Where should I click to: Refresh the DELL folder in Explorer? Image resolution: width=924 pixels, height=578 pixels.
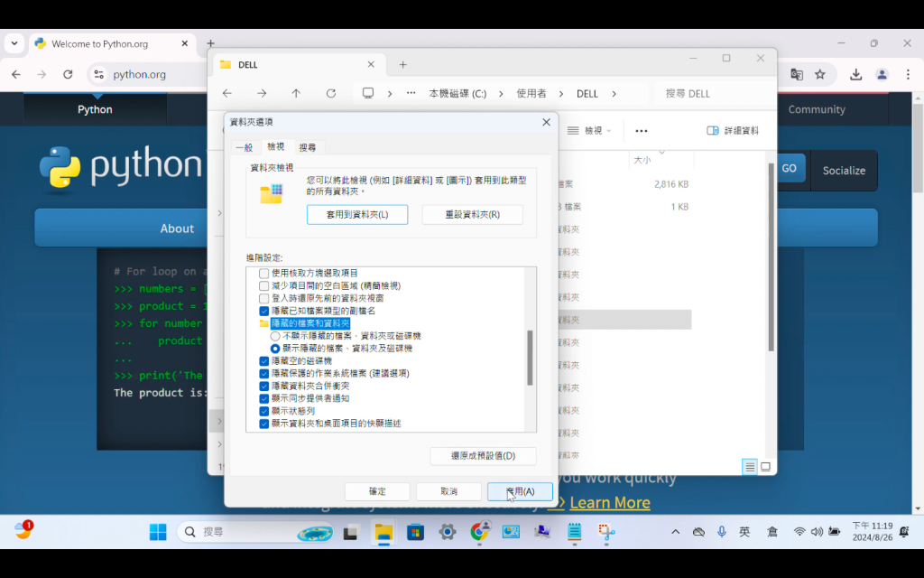[331, 93]
